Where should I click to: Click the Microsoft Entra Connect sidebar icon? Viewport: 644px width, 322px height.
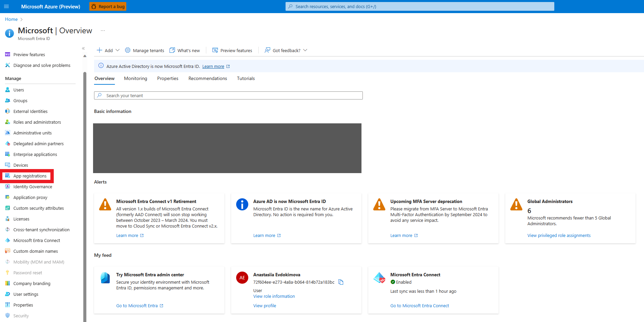click(x=7, y=240)
